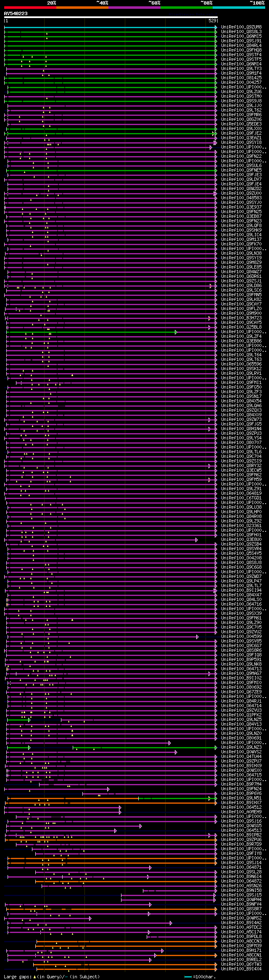
Task: Click the UniRef100_Q9FN22 sequence name
Action: click(x=241, y=157)
